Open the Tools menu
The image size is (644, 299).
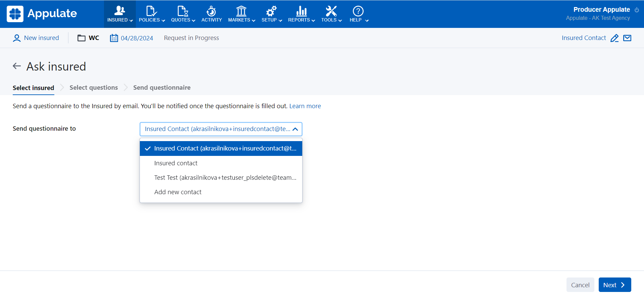[x=331, y=14]
